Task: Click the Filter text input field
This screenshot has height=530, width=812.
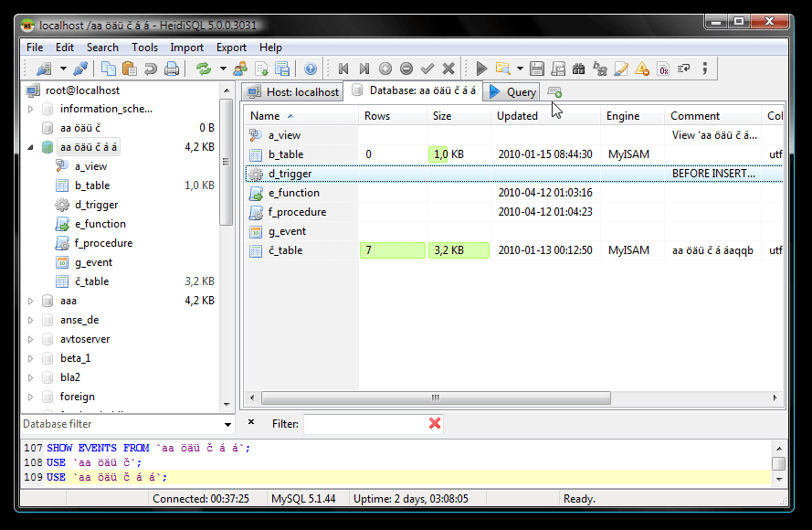Action: point(365,424)
